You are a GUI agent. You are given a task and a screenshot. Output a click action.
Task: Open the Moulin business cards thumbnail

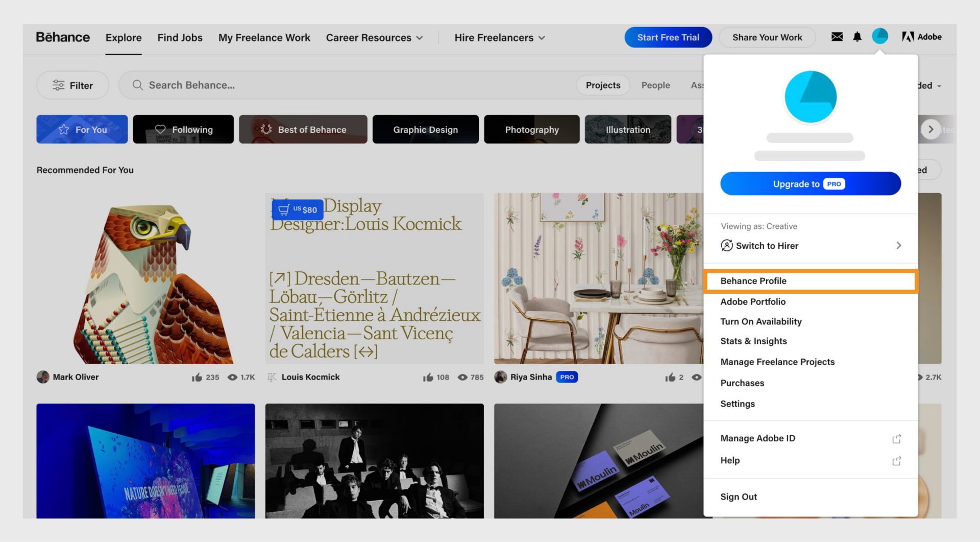point(599,461)
